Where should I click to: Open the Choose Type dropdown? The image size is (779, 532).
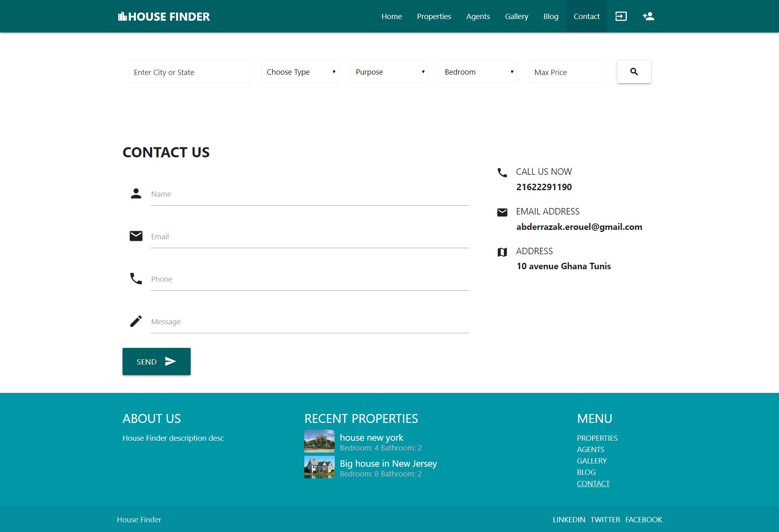click(300, 72)
